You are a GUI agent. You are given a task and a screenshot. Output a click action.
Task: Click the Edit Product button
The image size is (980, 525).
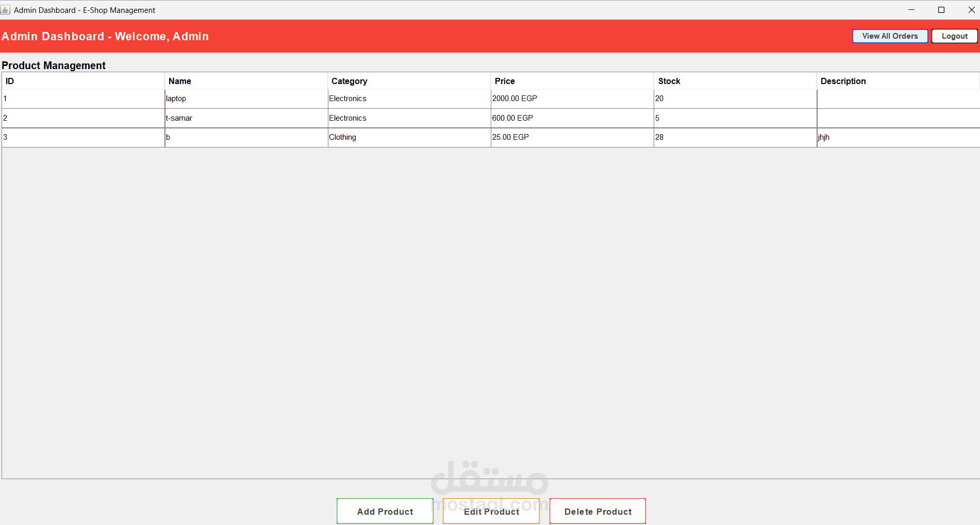[491, 511]
